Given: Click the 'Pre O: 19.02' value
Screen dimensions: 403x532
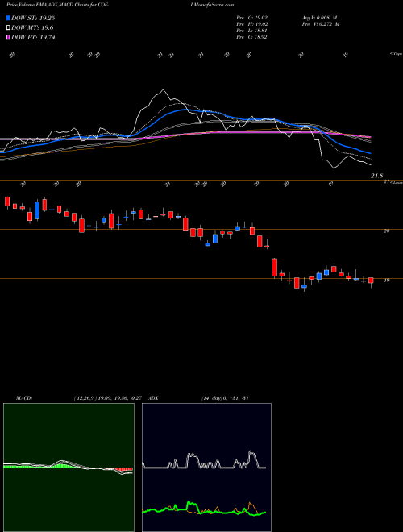Looking at the screenshot, I should click(252, 18).
